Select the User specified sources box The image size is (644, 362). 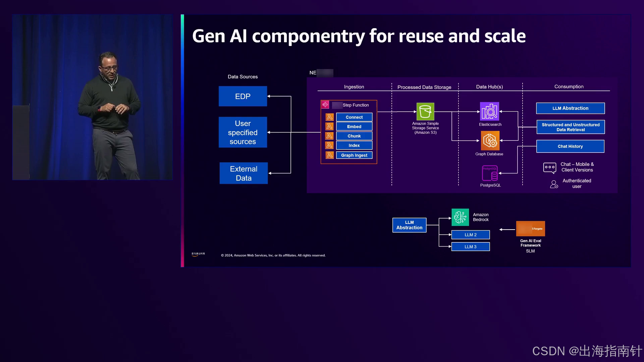(x=243, y=132)
